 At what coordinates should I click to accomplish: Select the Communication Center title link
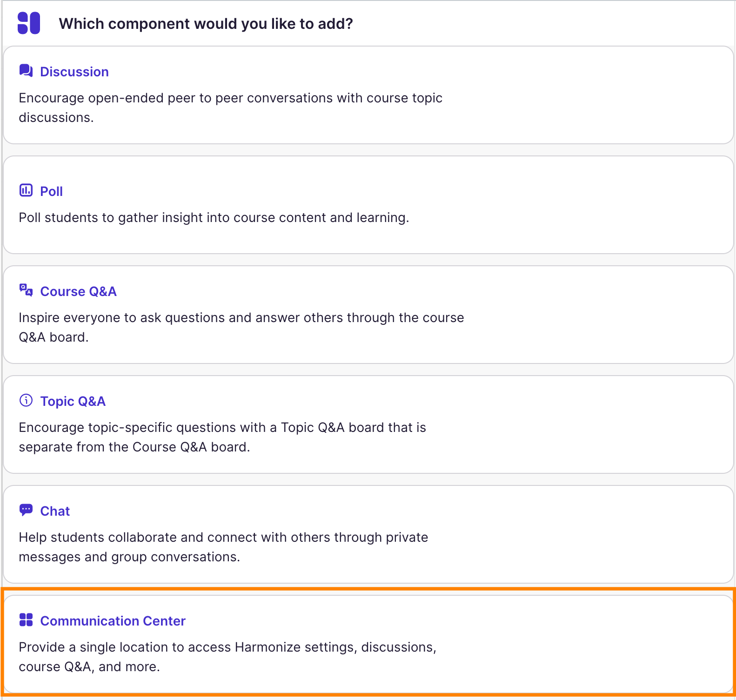[113, 621]
